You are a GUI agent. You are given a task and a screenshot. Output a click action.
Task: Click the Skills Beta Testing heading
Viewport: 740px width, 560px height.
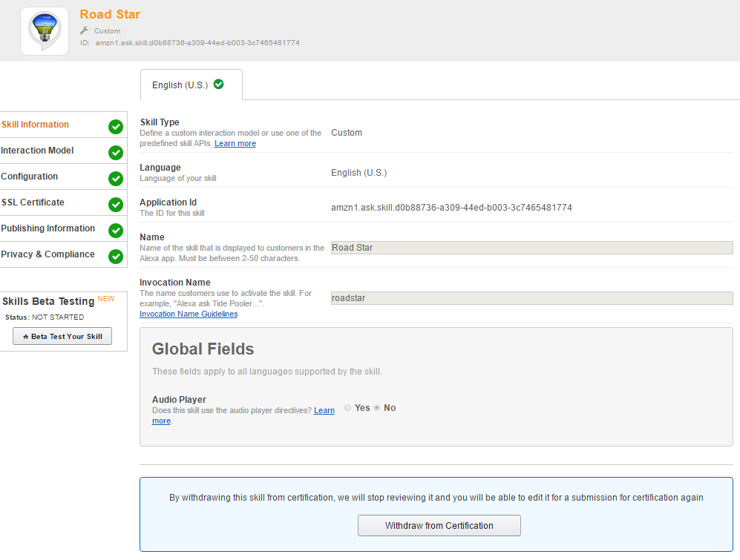pos(48,301)
